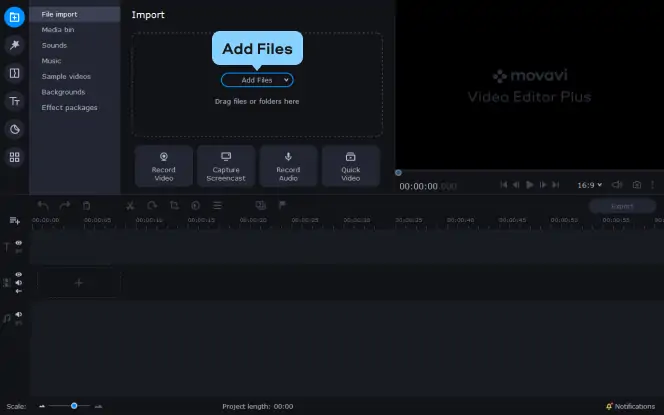664x415 pixels.
Task: Open the Import tab icon in sidebar
Action: 14,17
